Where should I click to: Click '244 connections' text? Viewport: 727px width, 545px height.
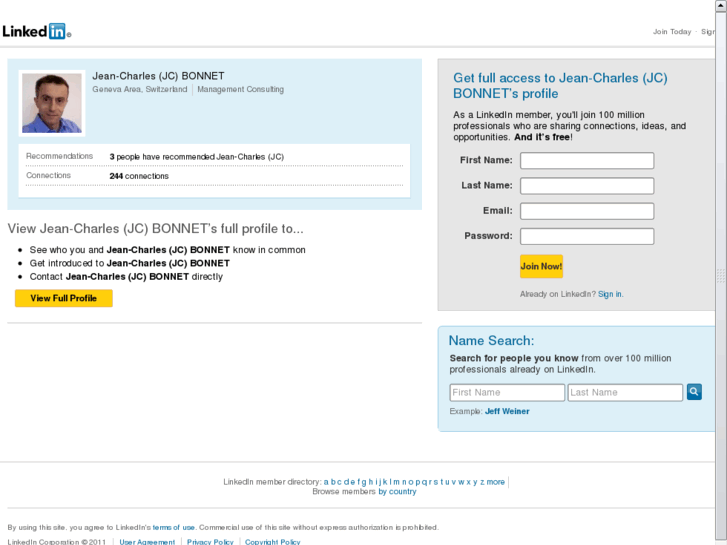139,176
